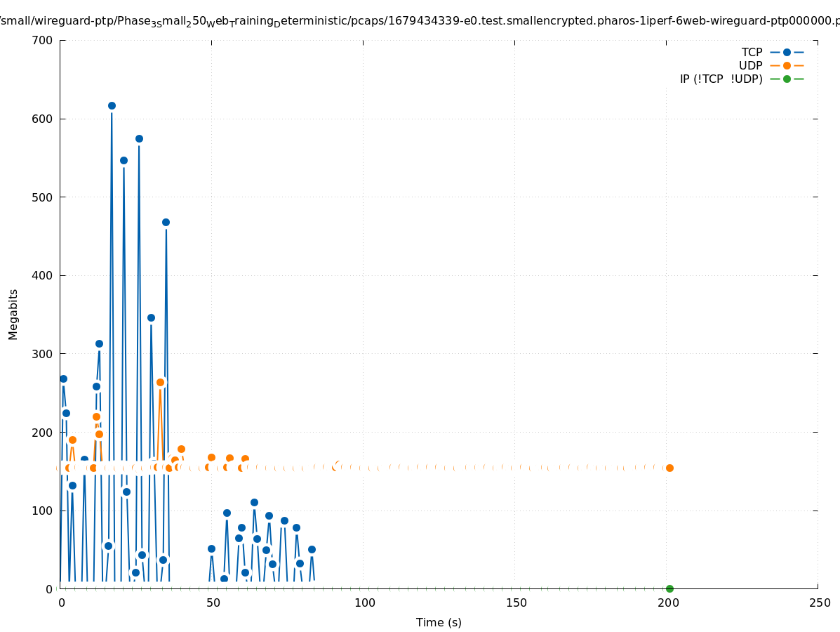Click the highest TCP peak above 600 Megabits
The width and height of the screenshot is (840, 632).
(112, 105)
